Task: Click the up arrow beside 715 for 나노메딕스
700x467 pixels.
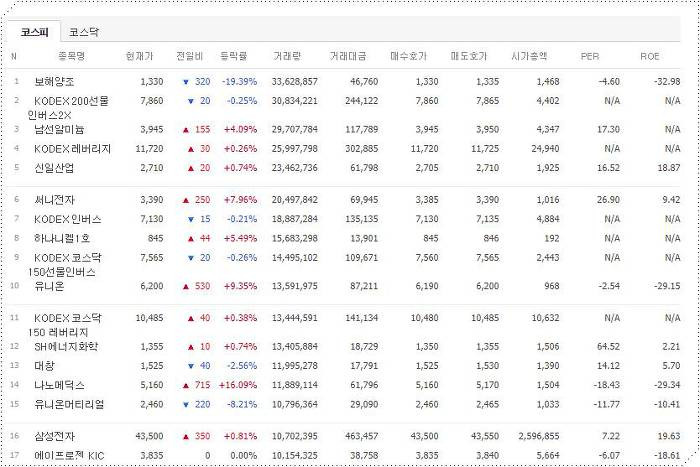Action: [x=186, y=385]
